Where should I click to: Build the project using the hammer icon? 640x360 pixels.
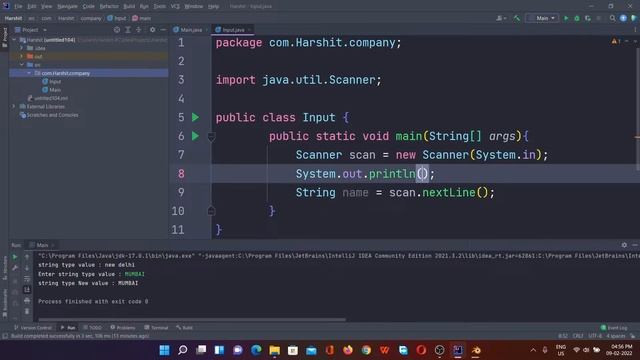pyautogui.click(x=517, y=18)
